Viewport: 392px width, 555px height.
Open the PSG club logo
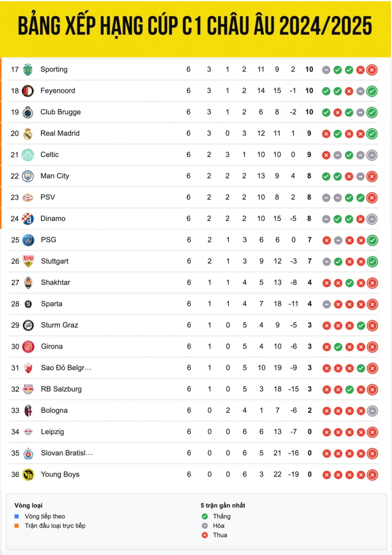[x=28, y=240]
